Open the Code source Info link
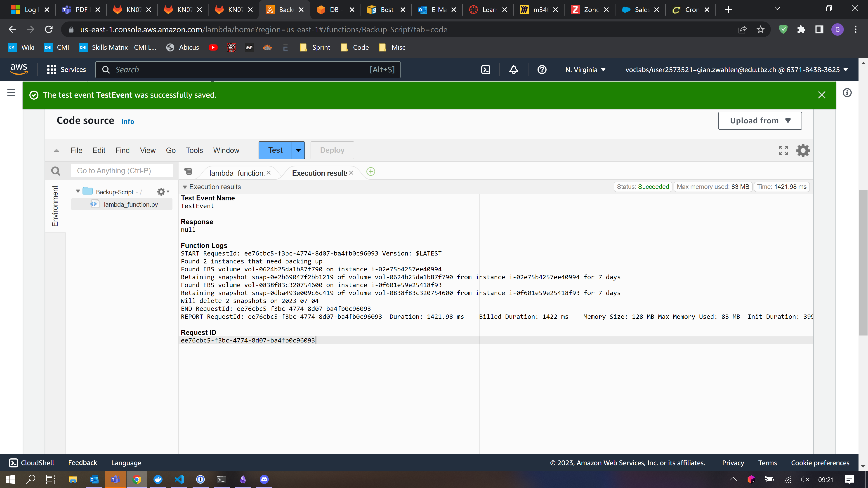This screenshot has width=868, height=488. [x=128, y=122]
